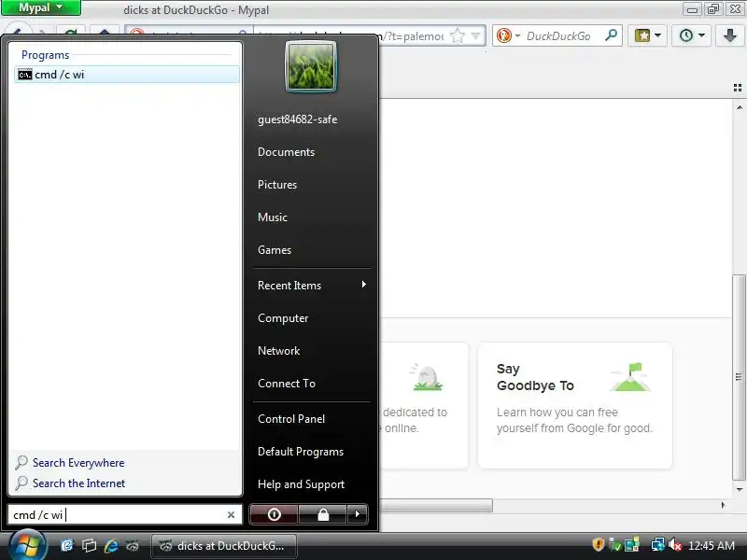Select the 'dicks at DuckDuckG...' taskbar button
Screen dimensions: 747x560
224,546
